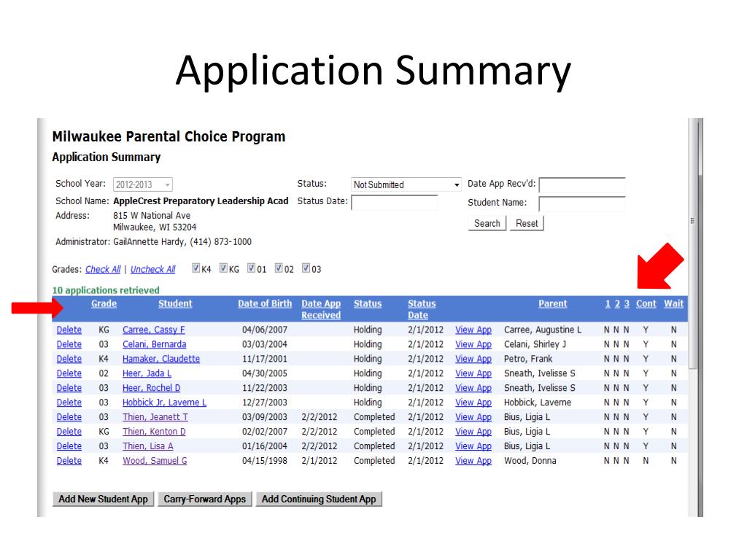Open student Heer, Jada L
This screenshot has height=560, width=747.
point(147,373)
